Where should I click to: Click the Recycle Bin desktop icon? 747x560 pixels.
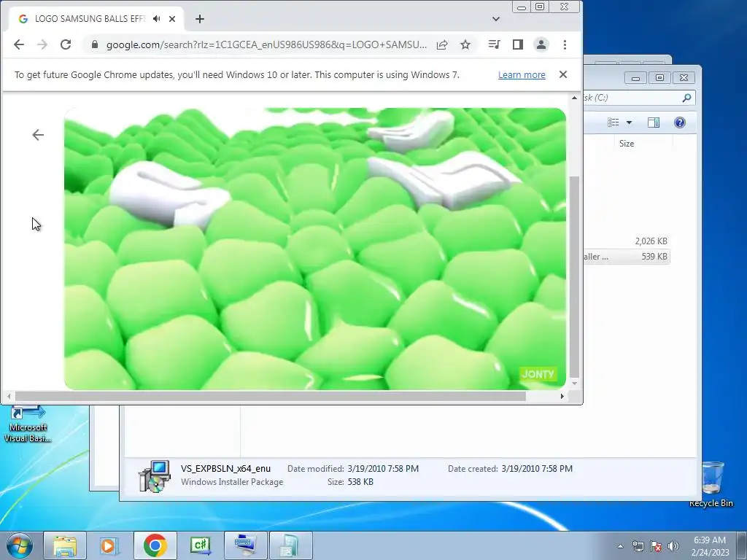(711, 484)
